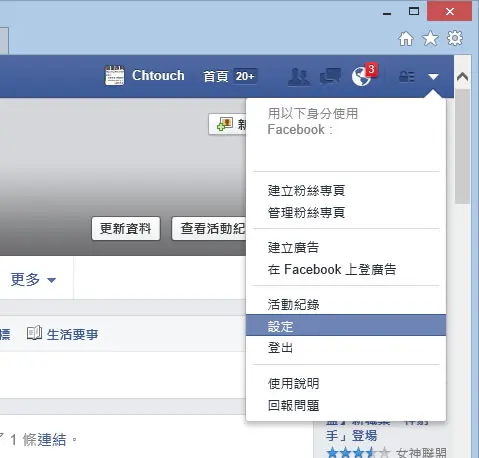Choose 活動紀錄 in the dropdown menu
The height and width of the screenshot is (458, 479).
346,304
